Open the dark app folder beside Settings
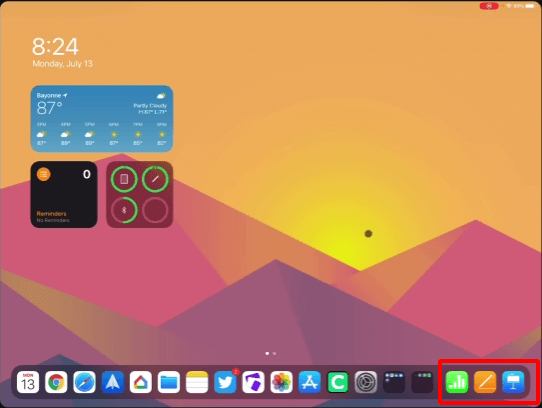Screen dimensions: 542x408 click(x=394, y=382)
